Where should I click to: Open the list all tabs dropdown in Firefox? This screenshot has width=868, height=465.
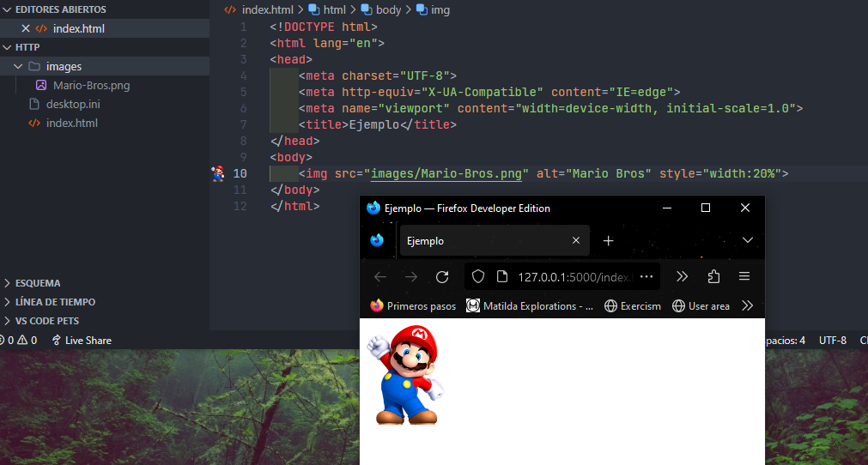click(x=748, y=240)
